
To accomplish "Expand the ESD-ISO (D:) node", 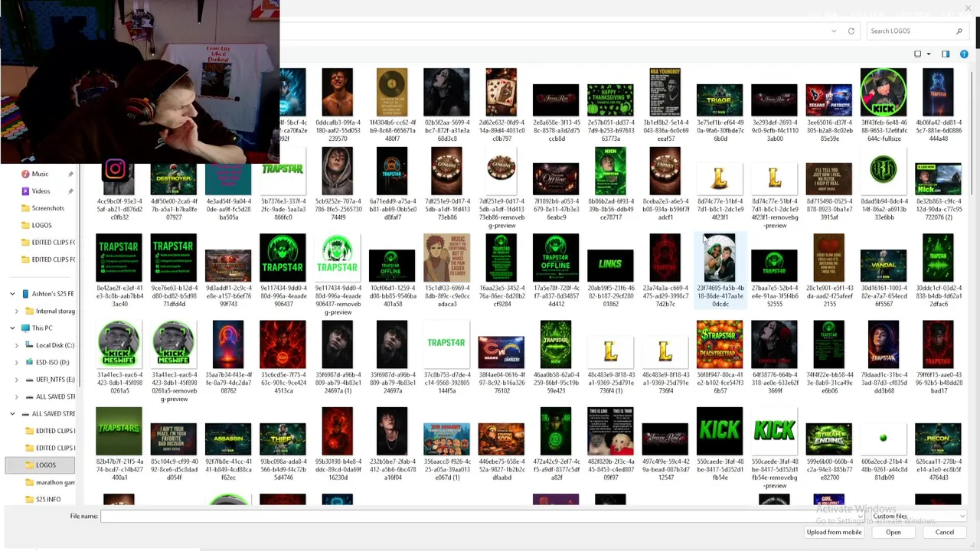I will tap(17, 362).
